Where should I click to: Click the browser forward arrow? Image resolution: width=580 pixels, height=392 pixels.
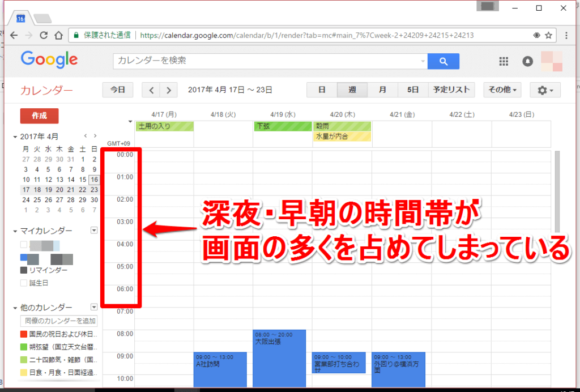coord(28,35)
